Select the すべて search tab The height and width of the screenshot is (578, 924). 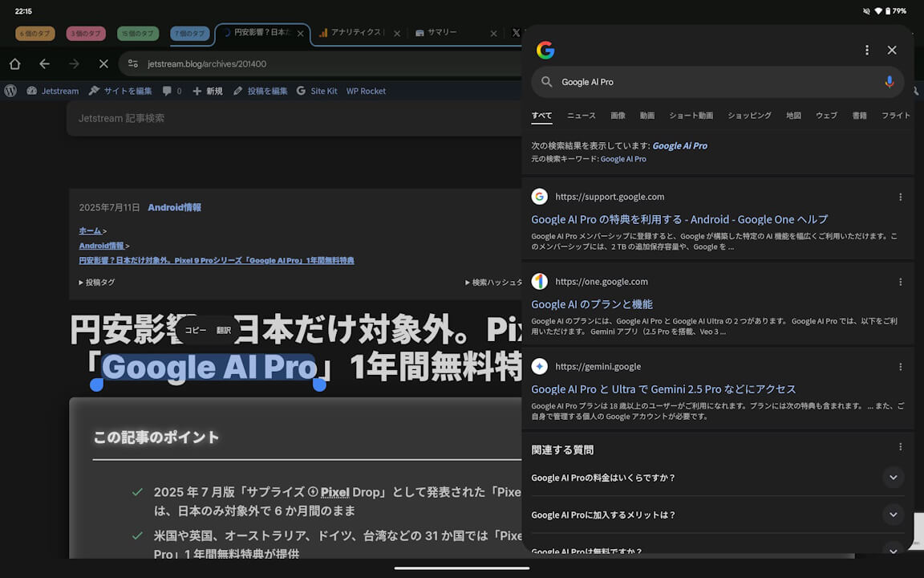[x=541, y=116]
